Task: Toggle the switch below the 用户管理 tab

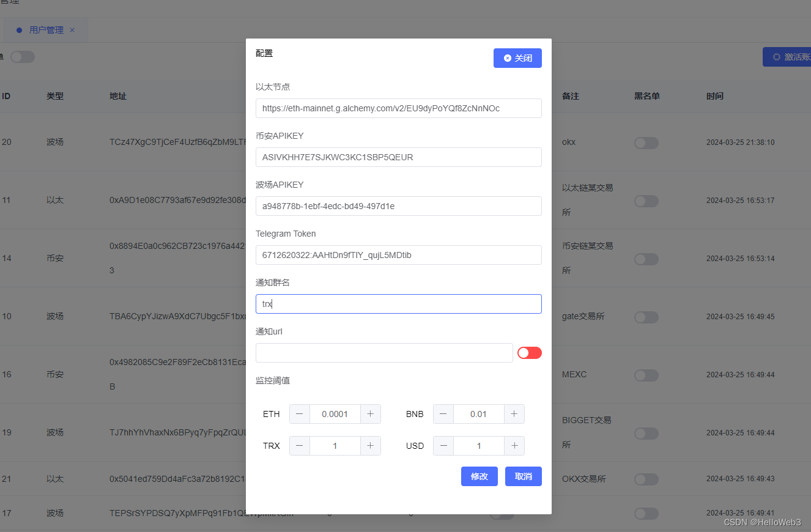Action: coord(23,56)
